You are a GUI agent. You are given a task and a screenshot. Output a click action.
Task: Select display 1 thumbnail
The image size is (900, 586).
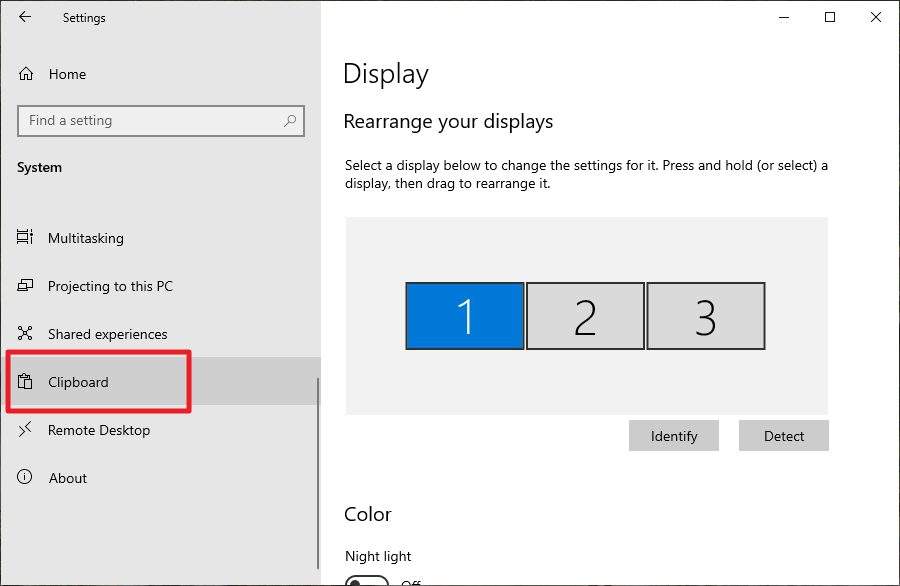point(464,315)
